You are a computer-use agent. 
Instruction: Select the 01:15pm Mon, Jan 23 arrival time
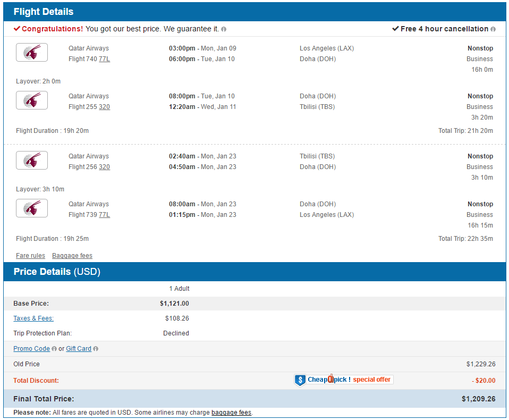tap(202, 215)
